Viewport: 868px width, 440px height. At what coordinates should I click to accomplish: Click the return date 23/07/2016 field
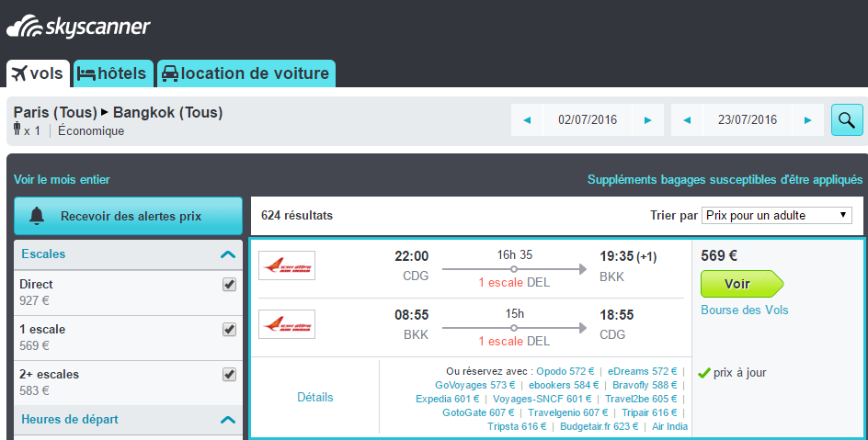point(748,120)
